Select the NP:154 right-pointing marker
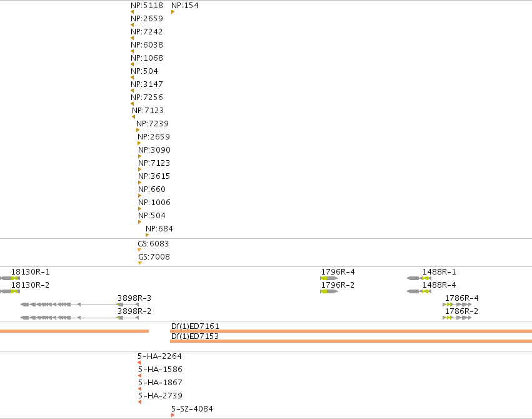This screenshot has width=532, height=419. click(173, 12)
